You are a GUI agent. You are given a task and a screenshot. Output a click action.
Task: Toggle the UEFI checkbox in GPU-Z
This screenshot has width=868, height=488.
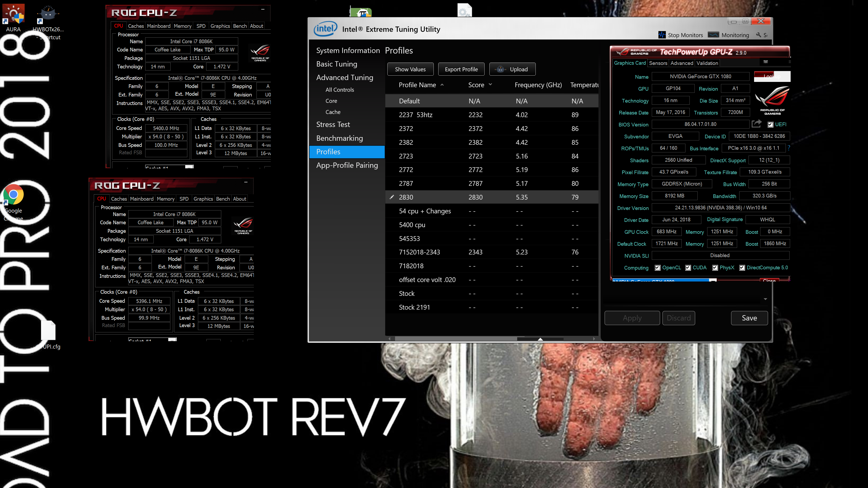pos(770,124)
